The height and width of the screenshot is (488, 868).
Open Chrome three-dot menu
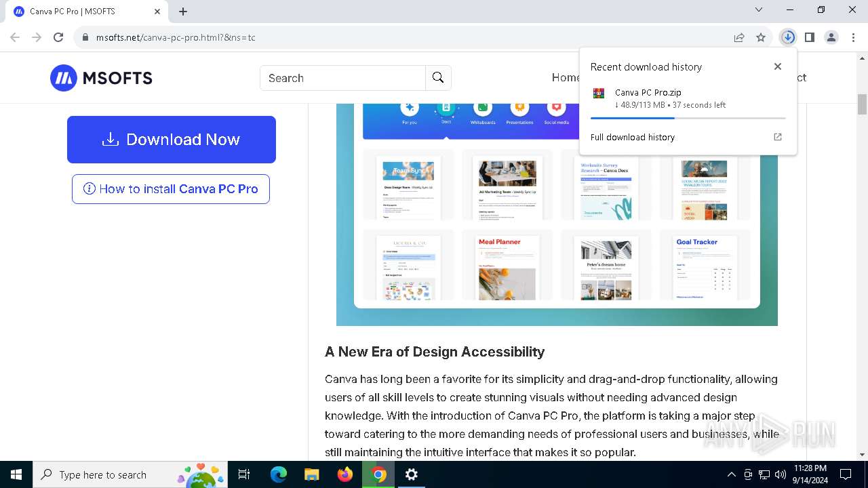click(x=853, y=37)
